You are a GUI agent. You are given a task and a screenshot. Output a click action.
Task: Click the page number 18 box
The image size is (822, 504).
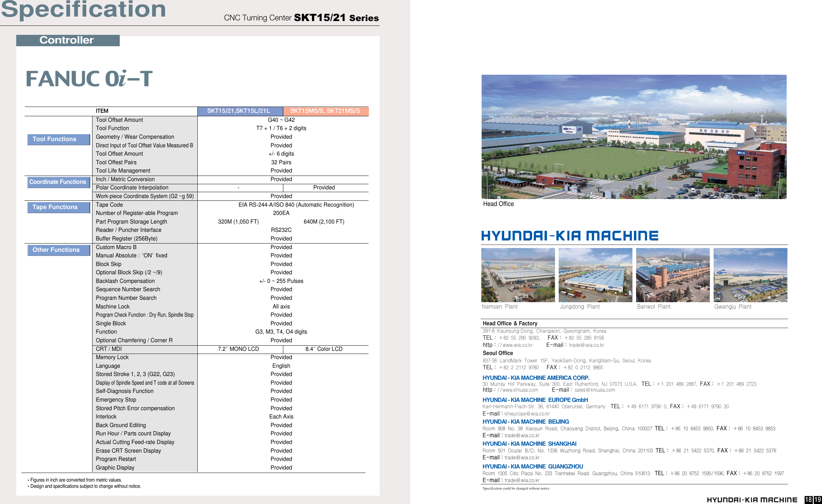809,500
